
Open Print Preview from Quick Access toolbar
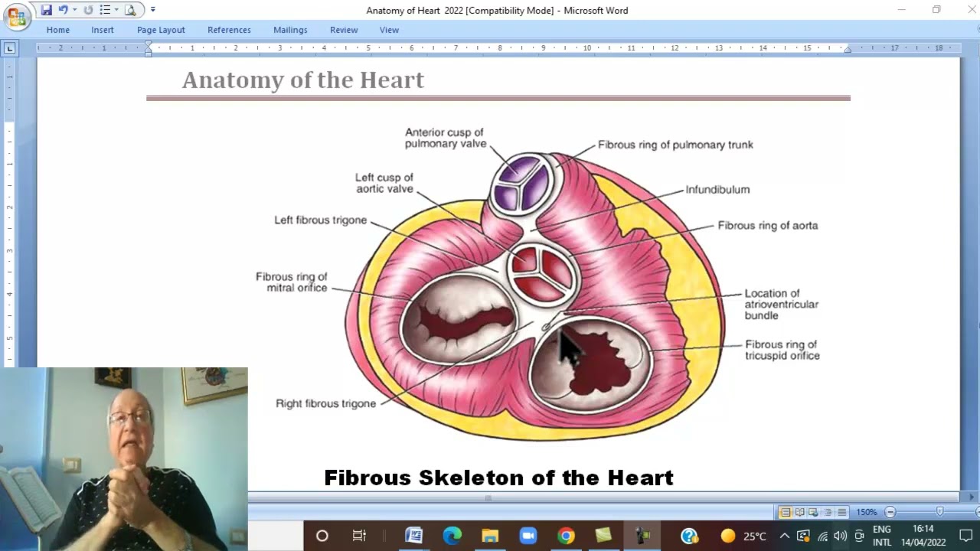[x=130, y=10]
